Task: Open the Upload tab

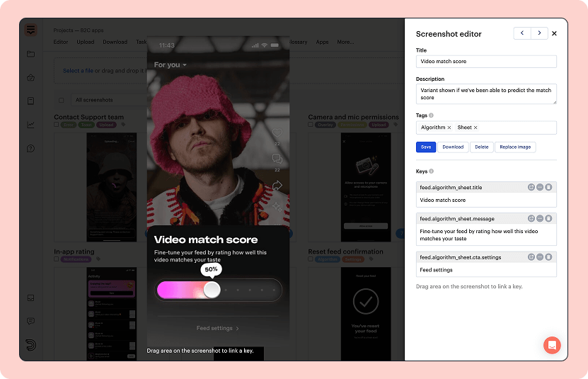Action: tap(86, 42)
